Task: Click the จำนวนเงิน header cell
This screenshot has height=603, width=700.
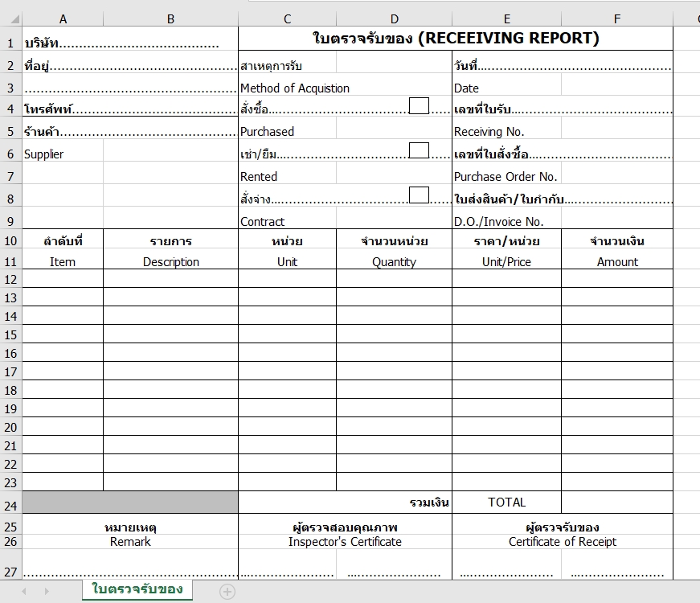Action: [x=617, y=240]
